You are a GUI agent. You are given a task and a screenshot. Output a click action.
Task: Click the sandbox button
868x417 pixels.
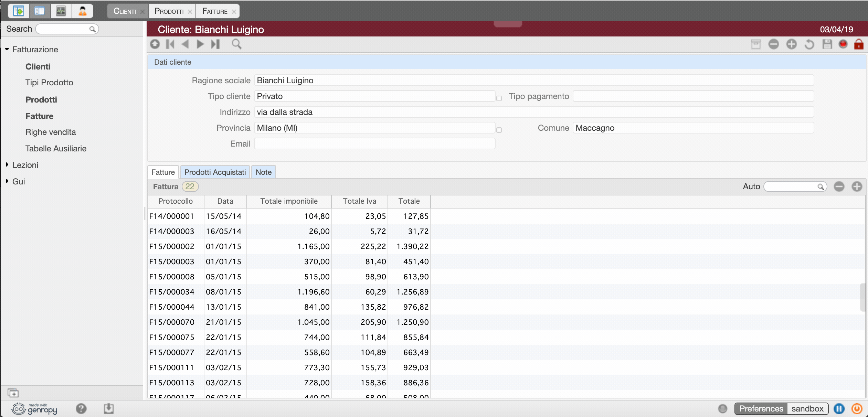[x=807, y=409]
